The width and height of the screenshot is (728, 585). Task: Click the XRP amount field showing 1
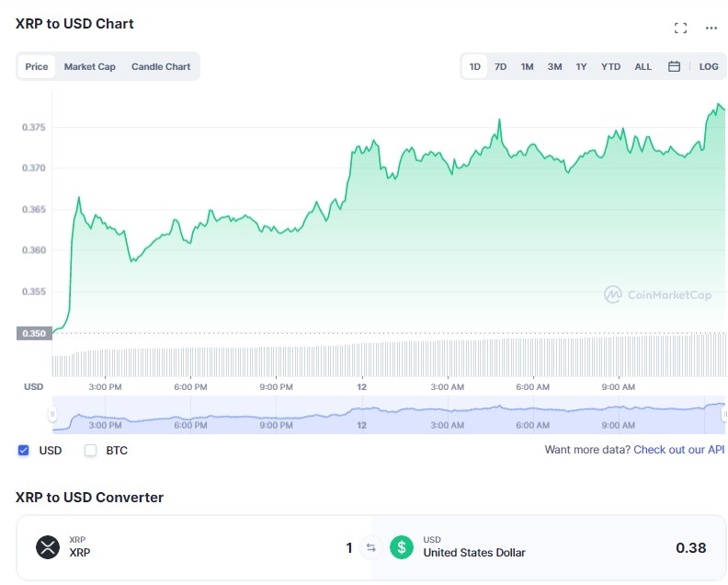[x=348, y=547]
